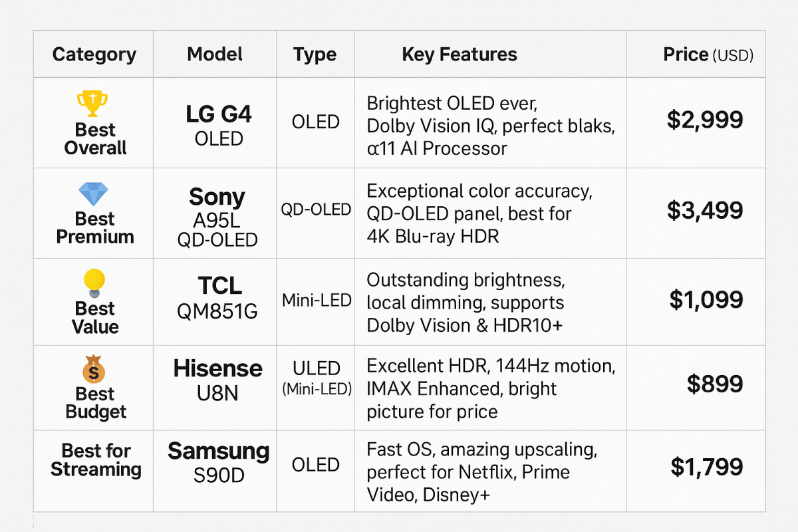
Task: Click the $2,999 price
Action: (705, 120)
